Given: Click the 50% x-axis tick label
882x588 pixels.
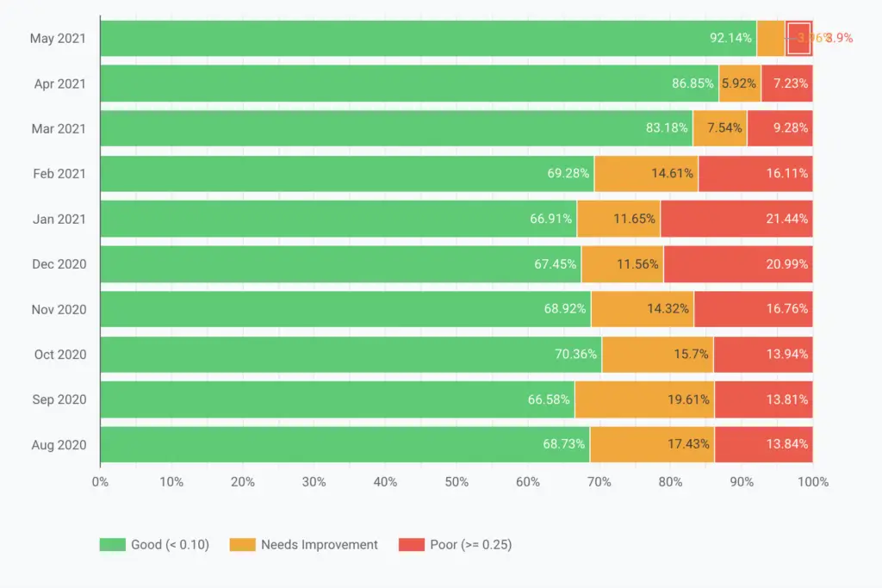Looking at the screenshot, I should click(457, 482).
